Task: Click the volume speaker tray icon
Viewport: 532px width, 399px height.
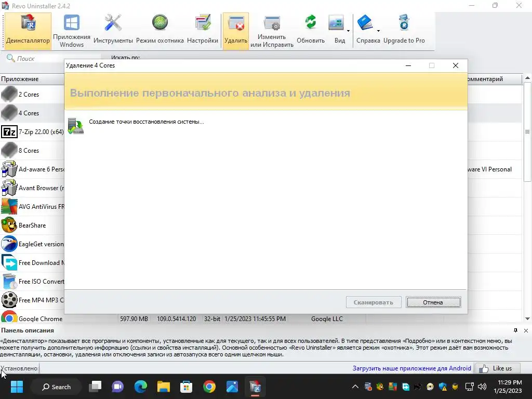Action: click(482, 387)
